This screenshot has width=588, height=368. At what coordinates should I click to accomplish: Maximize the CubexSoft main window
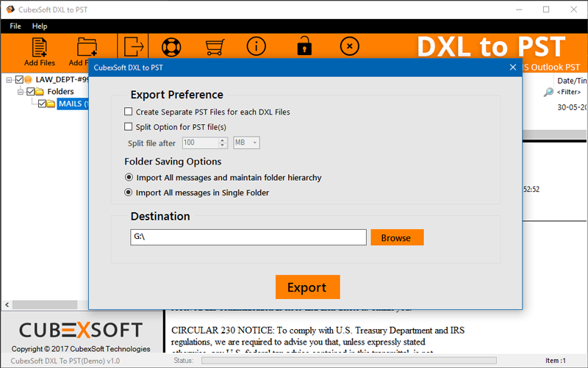click(546, 10)
